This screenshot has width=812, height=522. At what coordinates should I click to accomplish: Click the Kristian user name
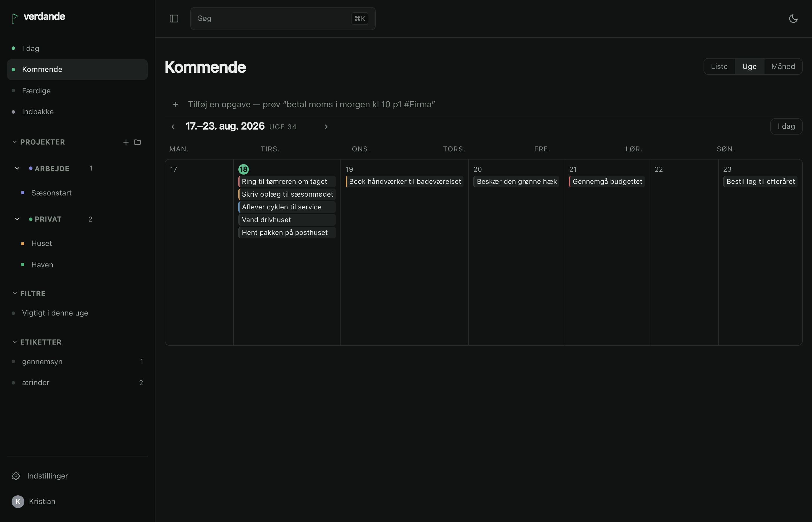[x=42, y=501]
